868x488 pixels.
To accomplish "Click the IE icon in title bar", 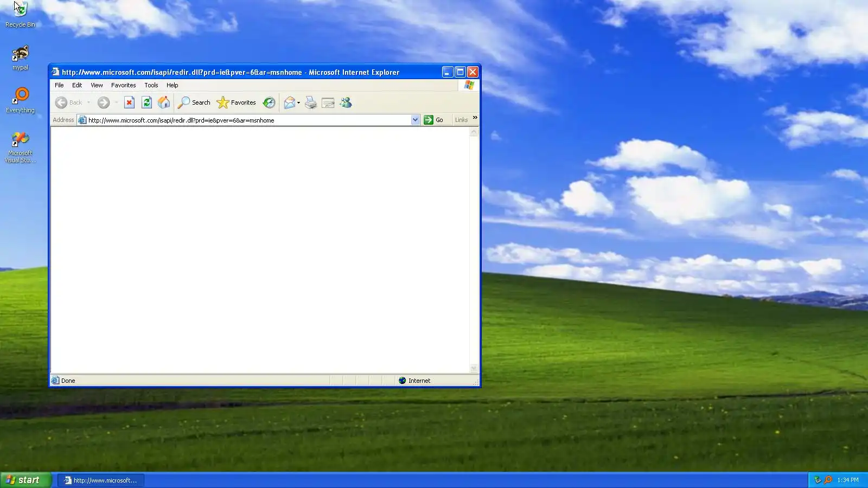I will point(55,72).
